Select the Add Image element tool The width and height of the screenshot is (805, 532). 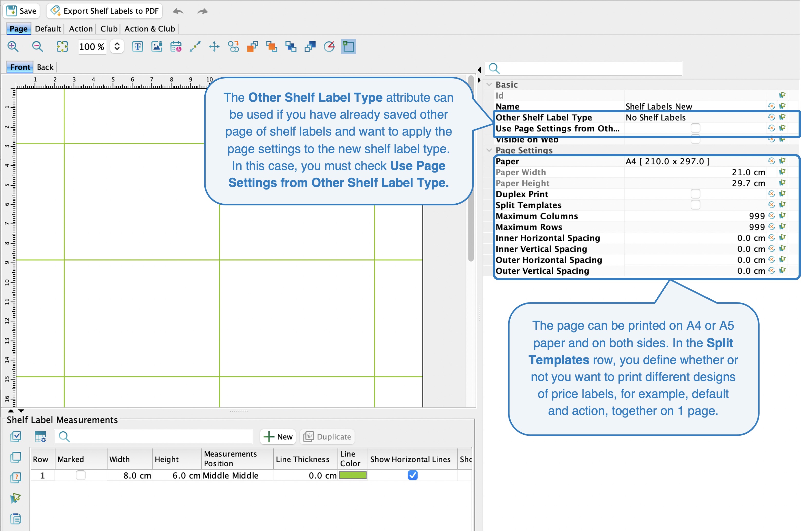point(157,46)
